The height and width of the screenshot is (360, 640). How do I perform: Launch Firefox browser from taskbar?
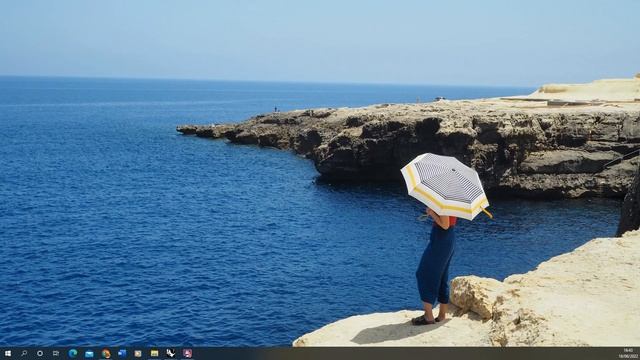106,353
